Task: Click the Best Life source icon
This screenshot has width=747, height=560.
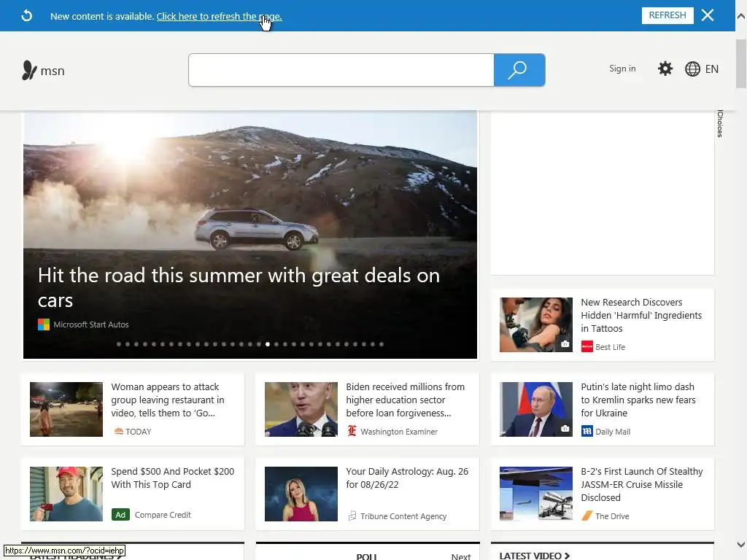Action: 587,346
